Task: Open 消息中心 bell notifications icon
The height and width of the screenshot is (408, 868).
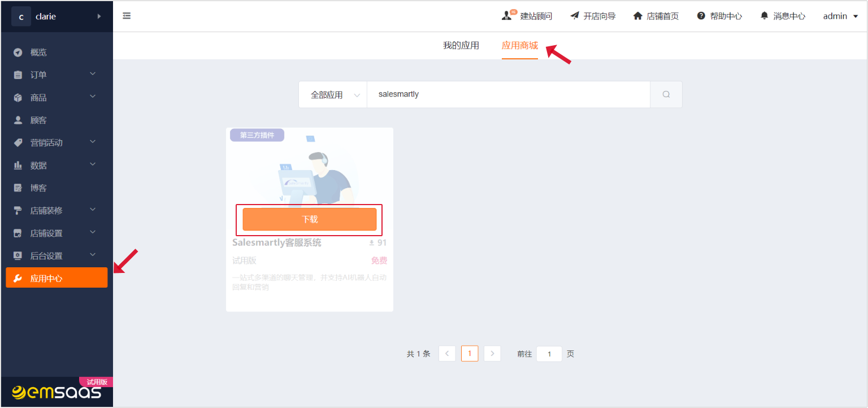Action: 765,16
